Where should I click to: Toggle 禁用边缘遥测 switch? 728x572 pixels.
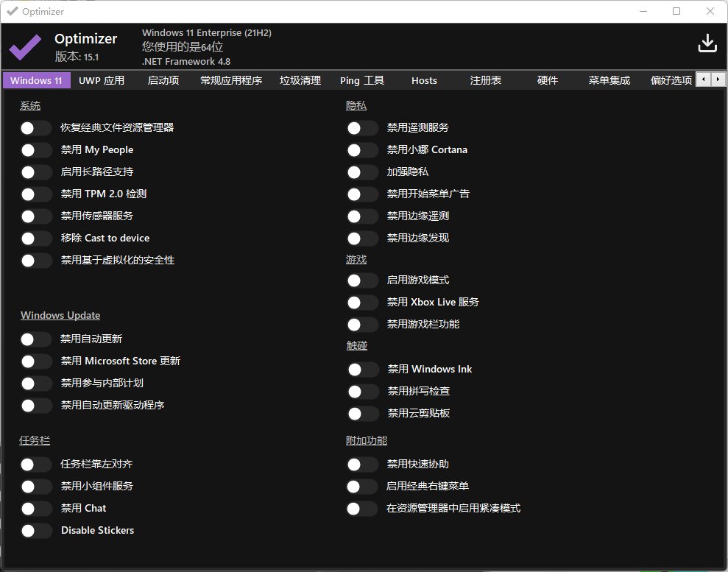pos(362,216)
